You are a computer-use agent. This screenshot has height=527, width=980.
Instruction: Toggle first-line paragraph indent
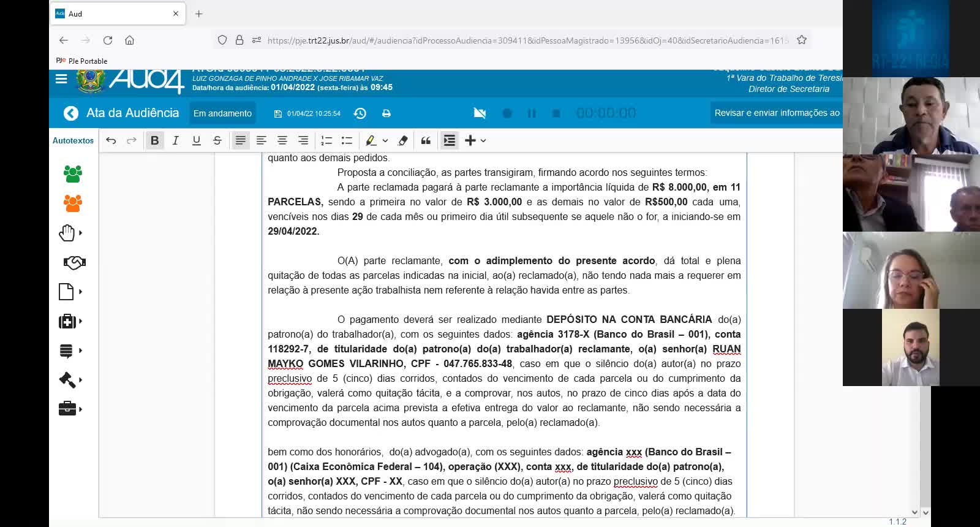(x=450, y=140)
